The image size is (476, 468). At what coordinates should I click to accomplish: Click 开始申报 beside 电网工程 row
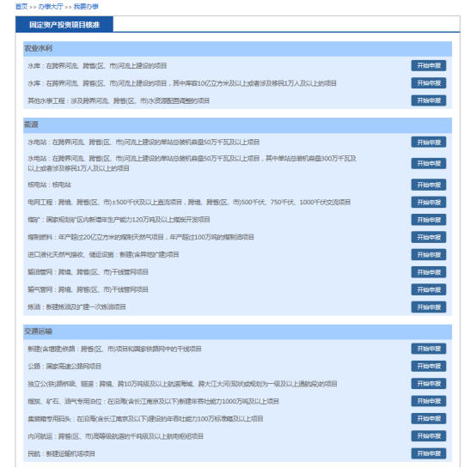coord(429,203)
